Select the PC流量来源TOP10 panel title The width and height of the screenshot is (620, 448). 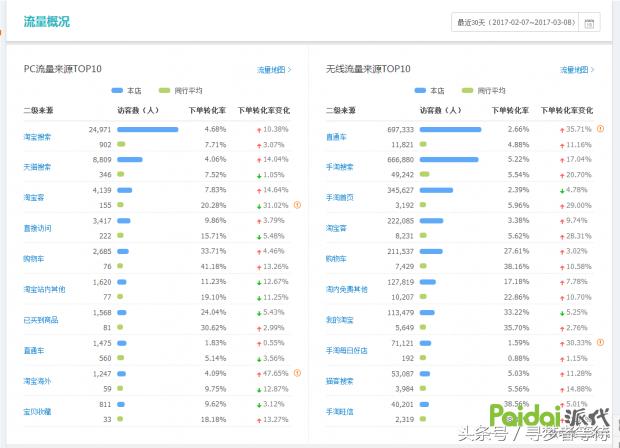[x=62, y=69]
